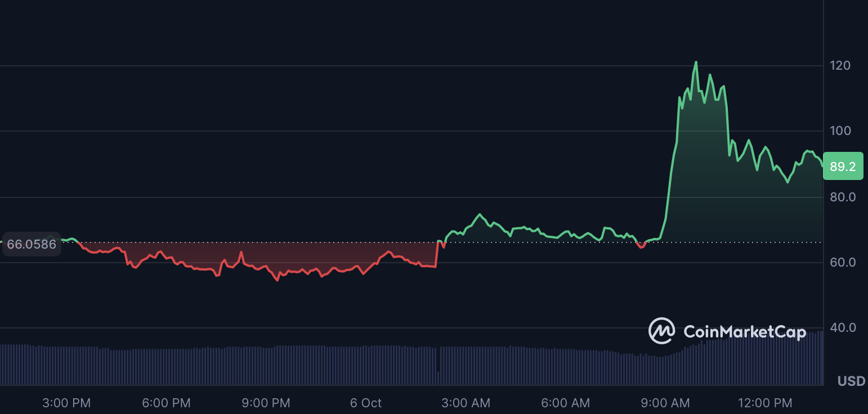868x414 pixels.
Task: Click the lowest point of the red price line
Action: [x=278, y=280]
